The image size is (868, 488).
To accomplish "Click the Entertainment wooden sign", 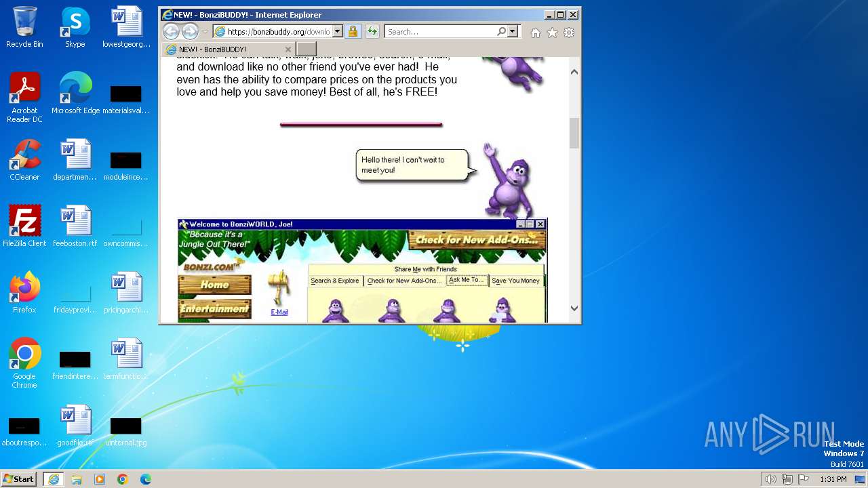I will 214,308.
